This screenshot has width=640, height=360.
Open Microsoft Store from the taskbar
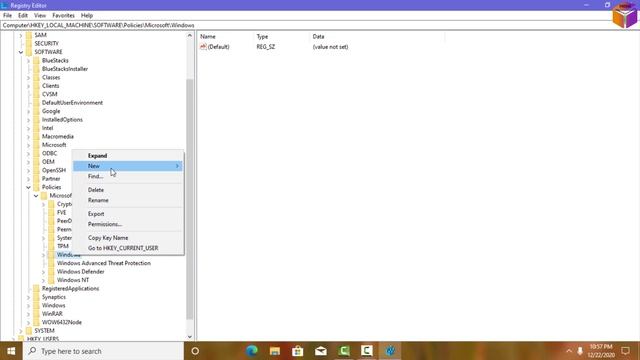[298, 351]
